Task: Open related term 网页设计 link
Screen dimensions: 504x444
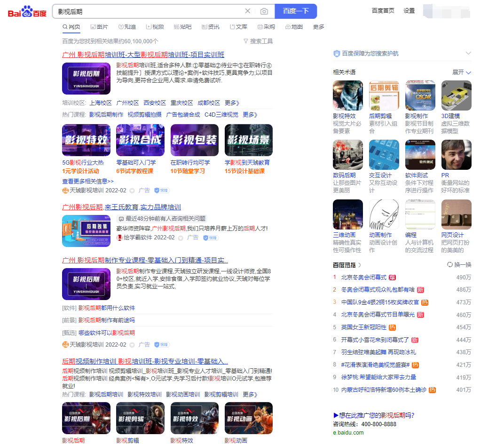Action: 453,235
